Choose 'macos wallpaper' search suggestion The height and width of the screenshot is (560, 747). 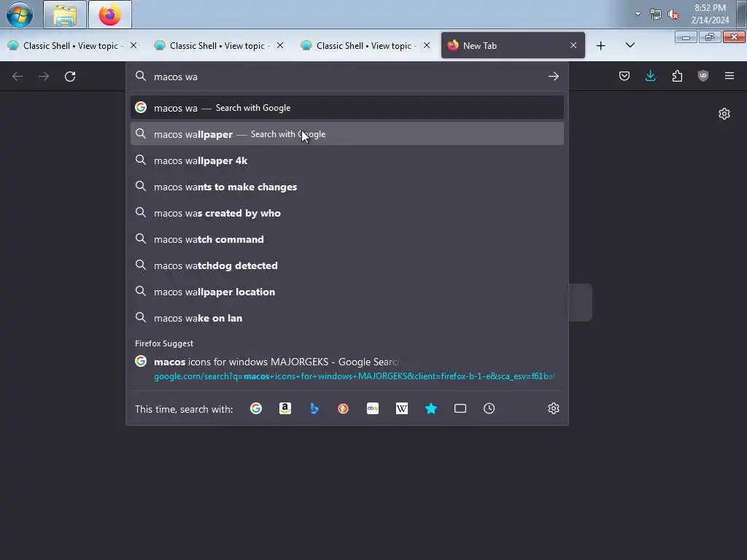pos(347,134)
